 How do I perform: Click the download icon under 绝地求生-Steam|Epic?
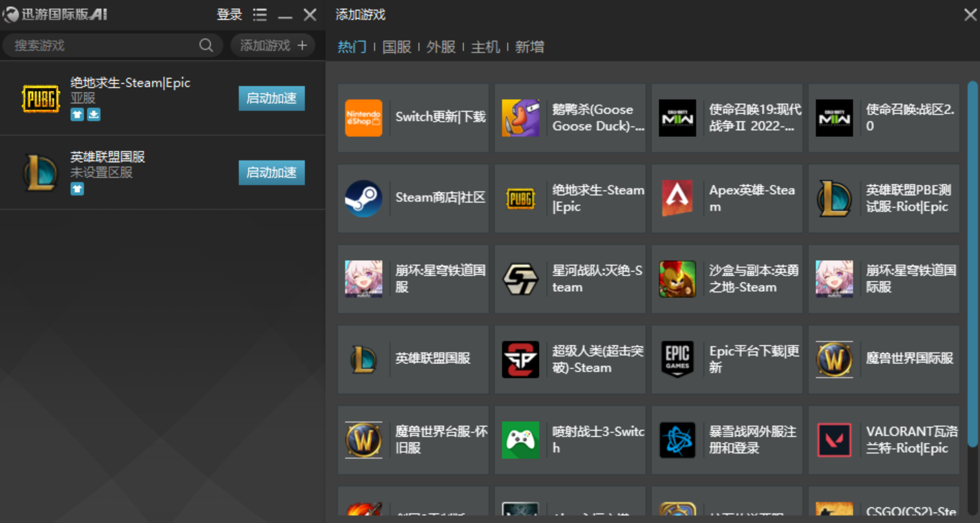(x=93, y=114)
